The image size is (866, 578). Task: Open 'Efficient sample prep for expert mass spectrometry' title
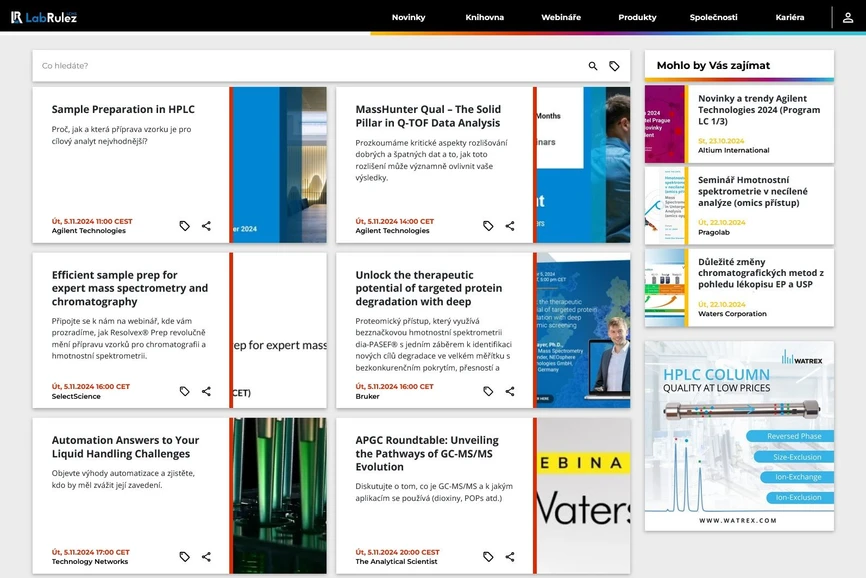point(130,288)
